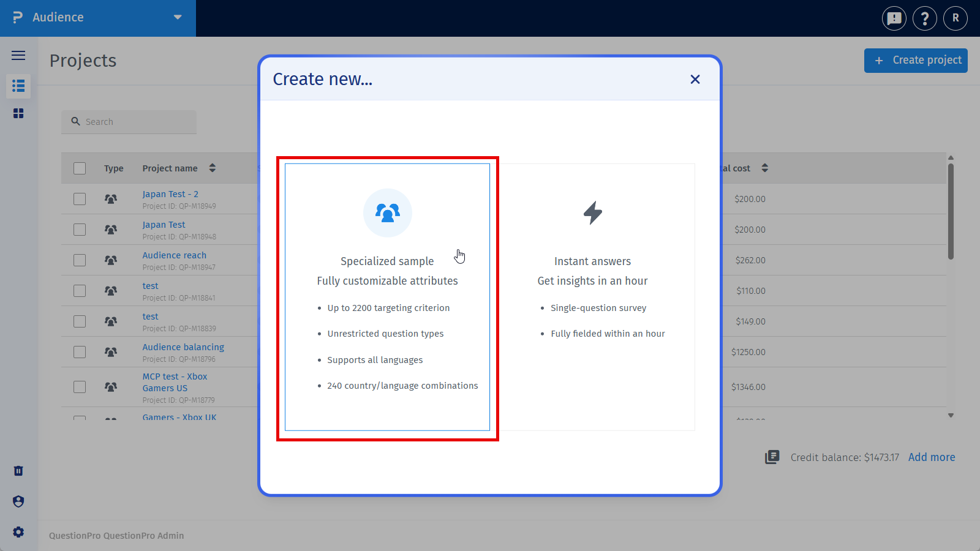Check the MCP test - Xbox row checkbox
This screenshot has width=980, height=551.
click(x=80, y=387)
